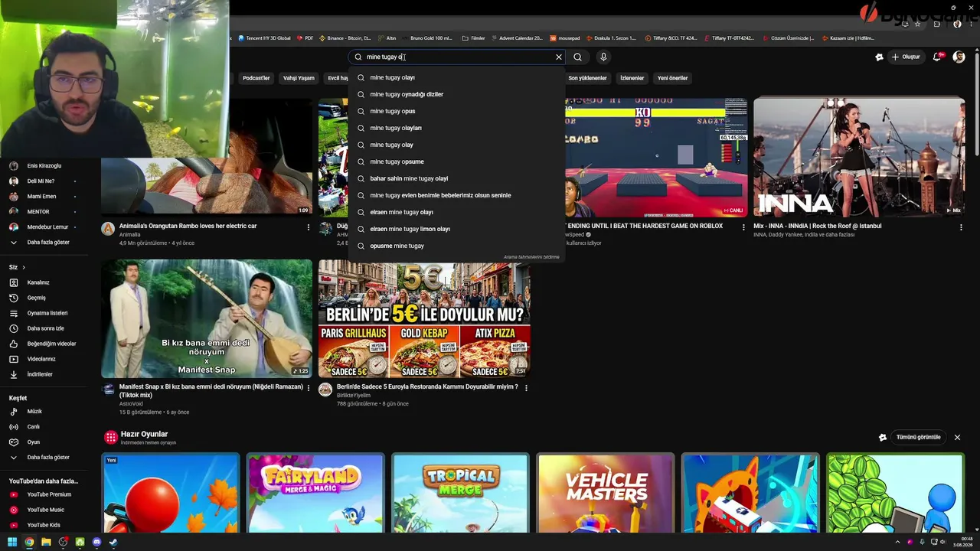
Task: Click the Chrome icon in the taskbar
Action: click(29, 543)
